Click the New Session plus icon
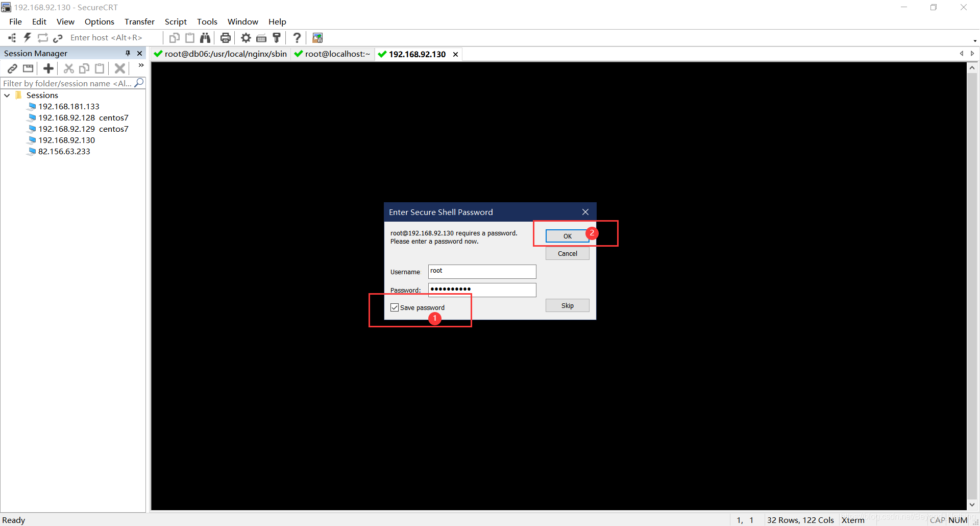 pyautogui.click(x=48, y=68)
